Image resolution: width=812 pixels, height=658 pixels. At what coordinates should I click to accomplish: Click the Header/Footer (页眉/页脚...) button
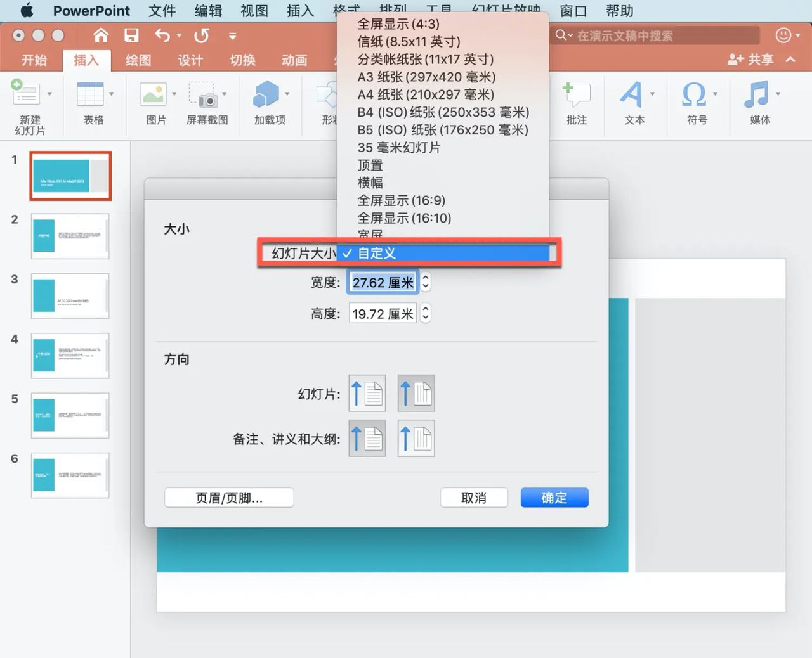[x=229, y=498]
